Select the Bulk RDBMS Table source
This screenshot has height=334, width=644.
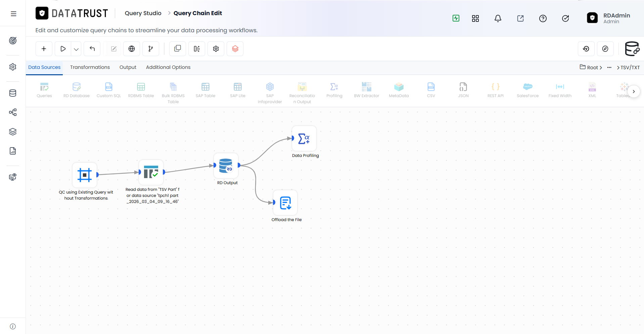tap(173, 93)
